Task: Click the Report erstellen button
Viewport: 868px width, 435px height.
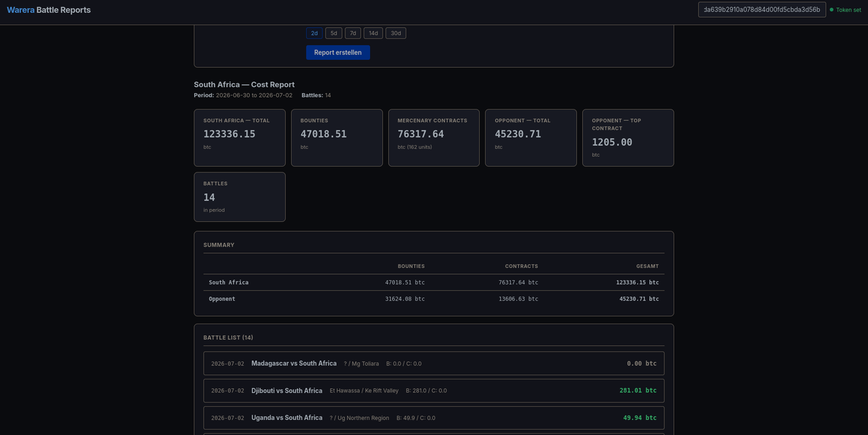Action: click(x=338, y=52)
